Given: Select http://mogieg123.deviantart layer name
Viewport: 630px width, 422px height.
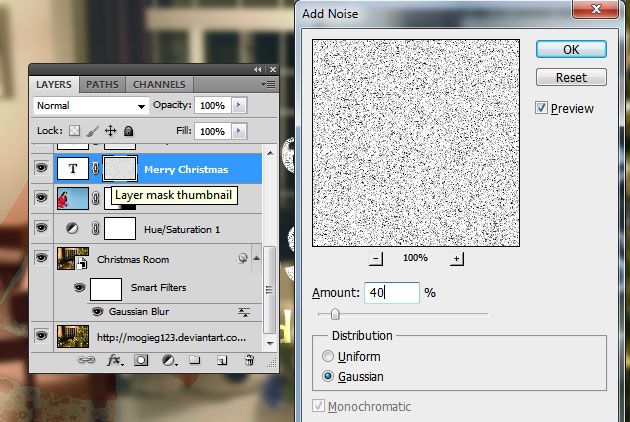Looking at the screenshot, I should point(171,337).
